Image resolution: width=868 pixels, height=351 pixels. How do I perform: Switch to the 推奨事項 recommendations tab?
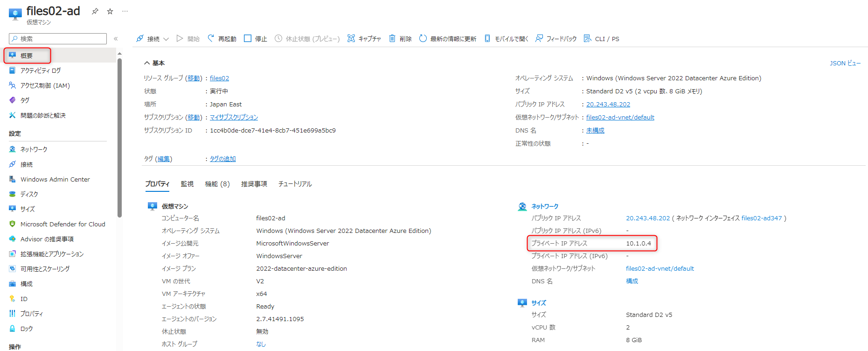click(254, 184)
